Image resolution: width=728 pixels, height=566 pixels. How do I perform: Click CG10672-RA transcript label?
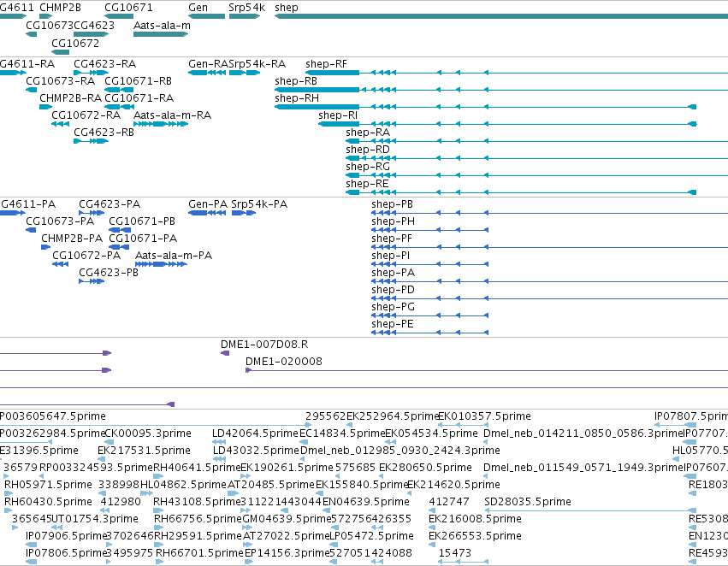pos(86,115)
